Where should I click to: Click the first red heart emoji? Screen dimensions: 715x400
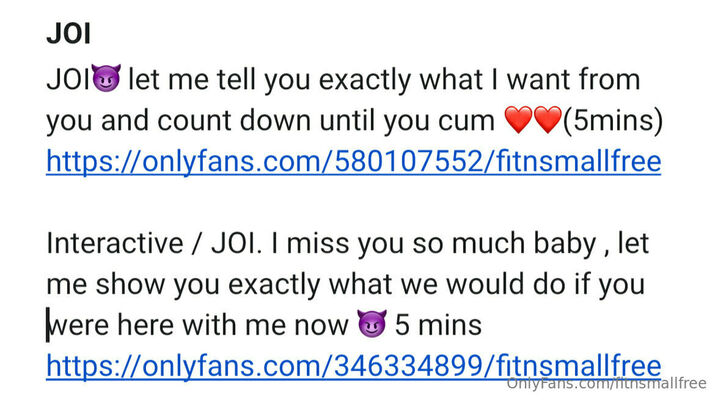coord(518,120)
